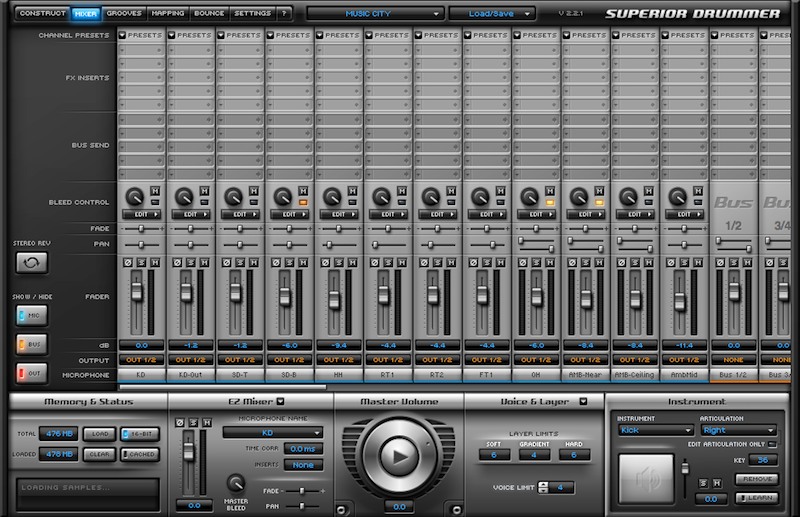Screen dimensions: 800x517
Task: Click the question mark help button
Action: pos(284,13)
